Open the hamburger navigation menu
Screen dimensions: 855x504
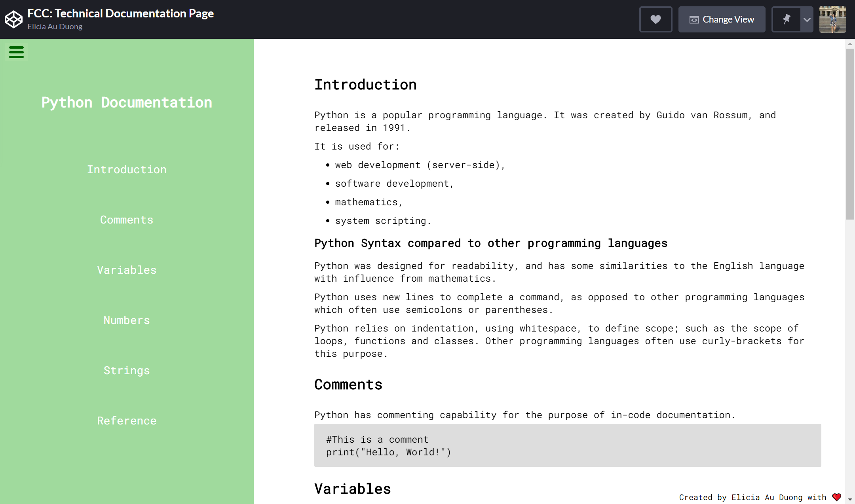point(16,52)
